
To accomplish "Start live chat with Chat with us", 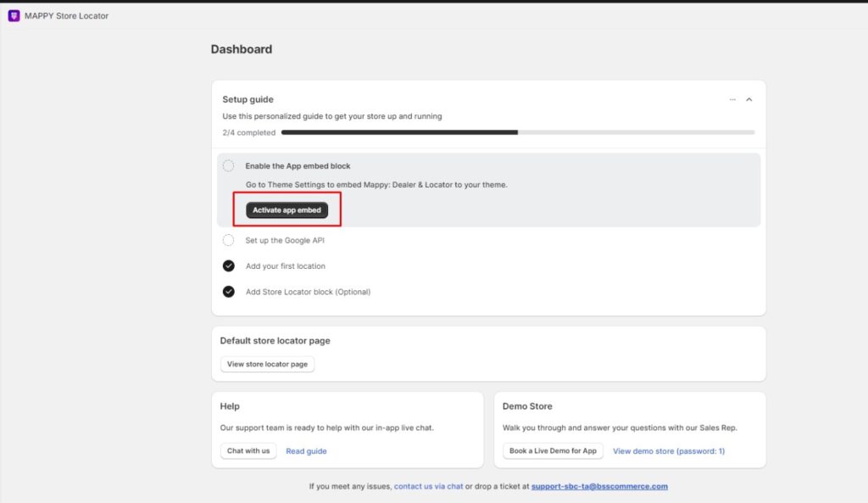I will coord(248,451).
